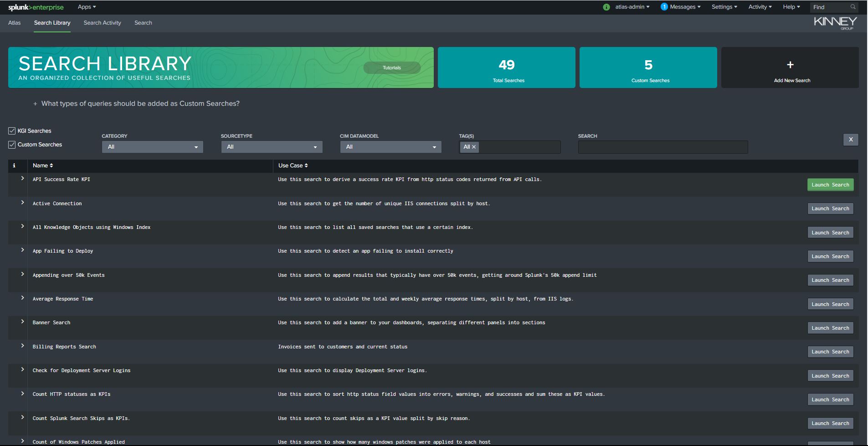
Task: Uncheck the KGI Searches checkbox
Action: pyautogui.click(x=11, y=131)
